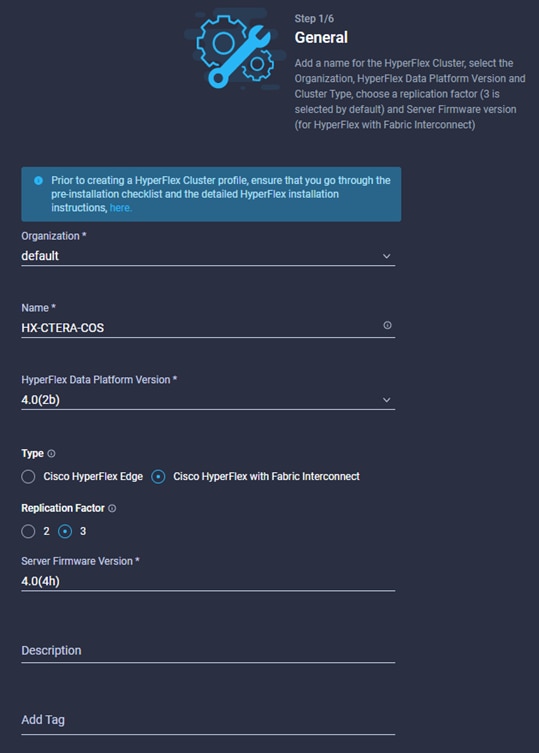Click the info icon beside Type label

tap(51, 453)
